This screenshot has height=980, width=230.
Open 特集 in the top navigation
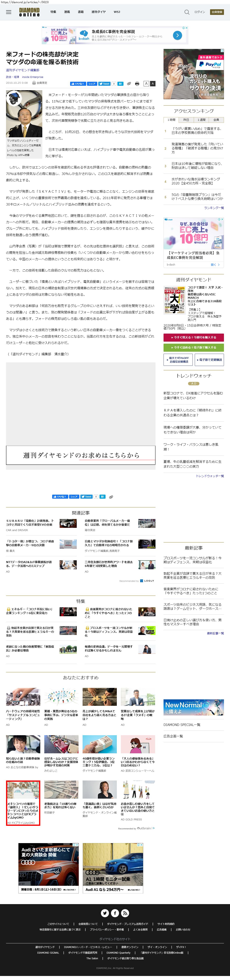coord(53,12)
